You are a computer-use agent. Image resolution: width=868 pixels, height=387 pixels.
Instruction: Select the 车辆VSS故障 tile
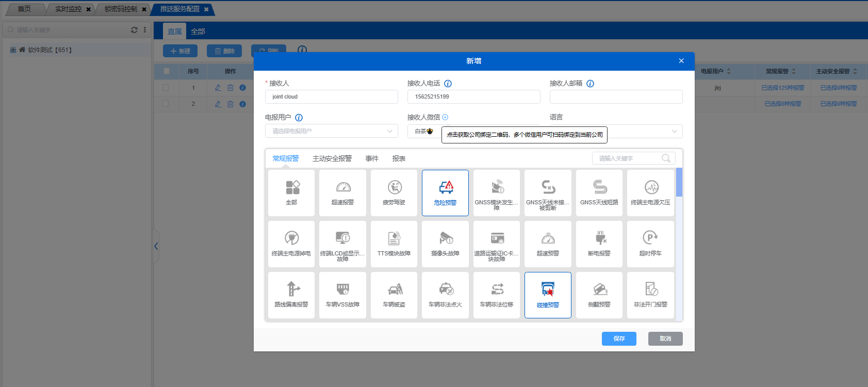(342, 295)
